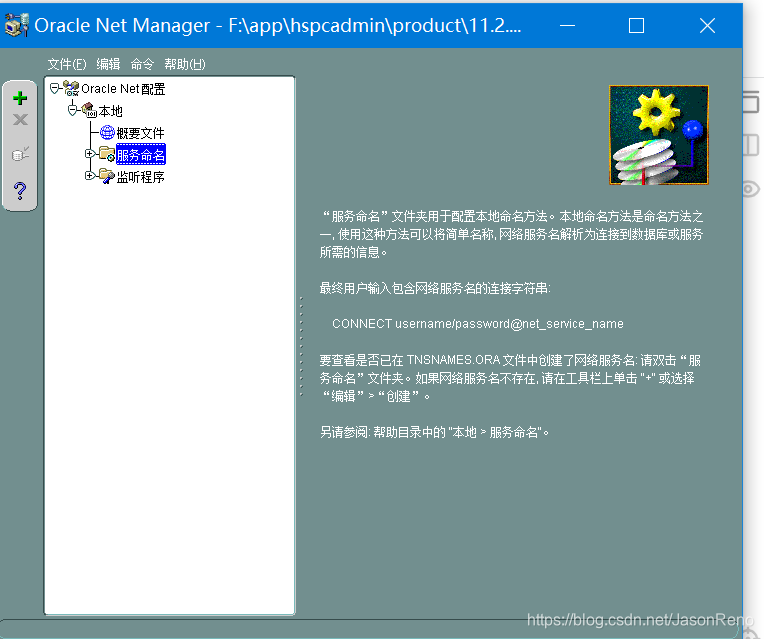Image resolution: width=764 pixels, height=639 pixels.
Task: Minimize the Oracle Net Manager window
Action: click(x=567, y=25)
